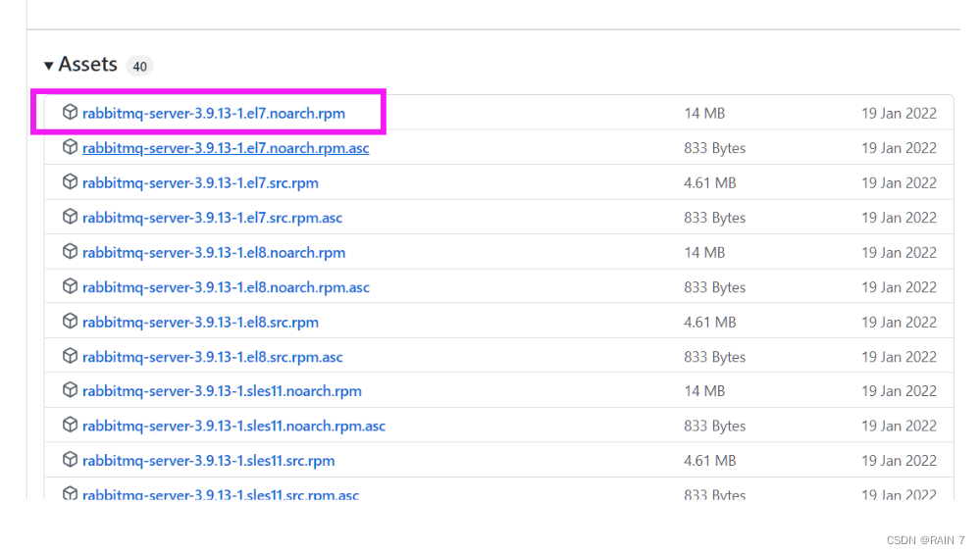Click package icon beside el8.noarch.rpm.asc file

coord(70,286)
